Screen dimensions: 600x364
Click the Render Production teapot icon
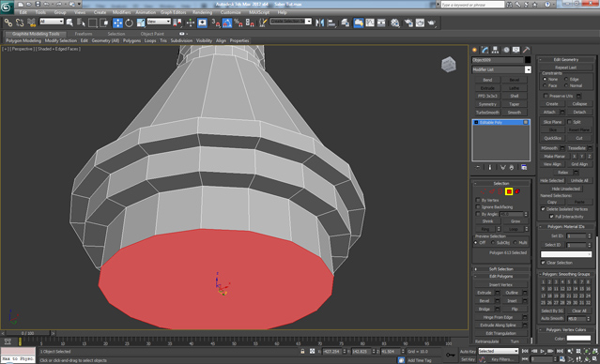[x=432, y=23]
